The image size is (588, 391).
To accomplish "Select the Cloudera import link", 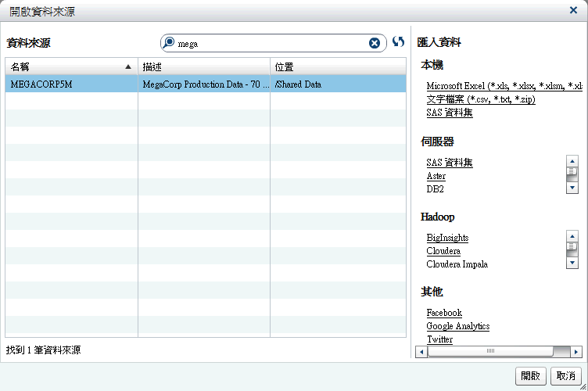I will tap(443, 251).
